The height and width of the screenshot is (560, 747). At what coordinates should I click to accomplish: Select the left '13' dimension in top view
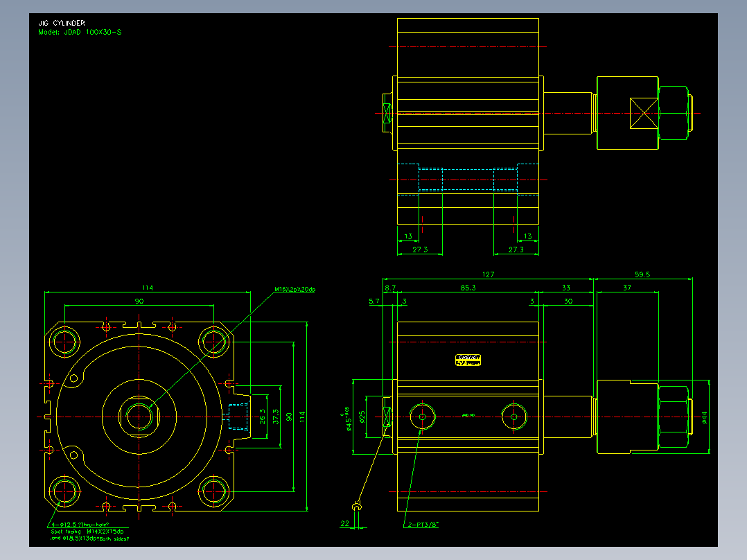coord(408,236)
